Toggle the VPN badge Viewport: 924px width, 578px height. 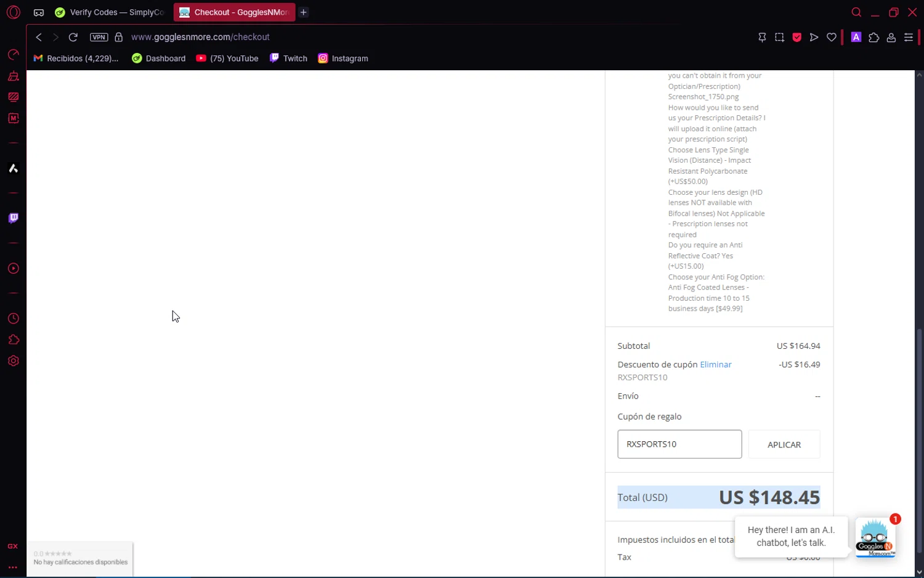99,37
